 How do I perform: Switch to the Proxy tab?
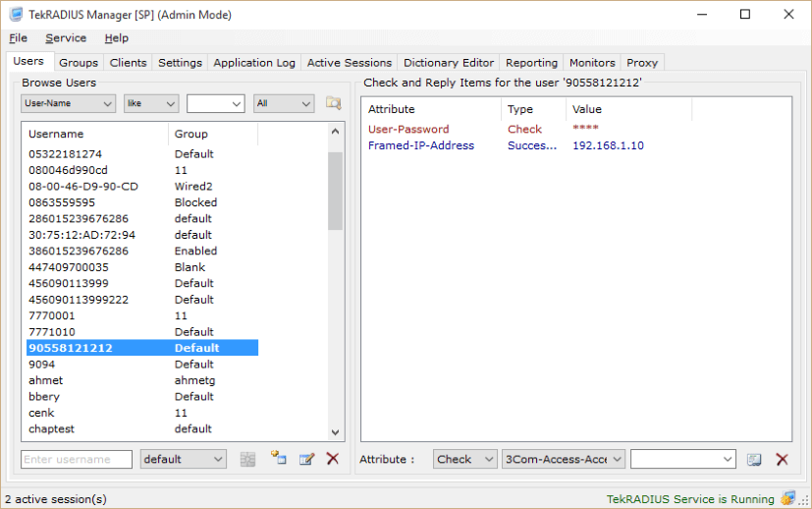pyautogui.click(x=642, y=63)
